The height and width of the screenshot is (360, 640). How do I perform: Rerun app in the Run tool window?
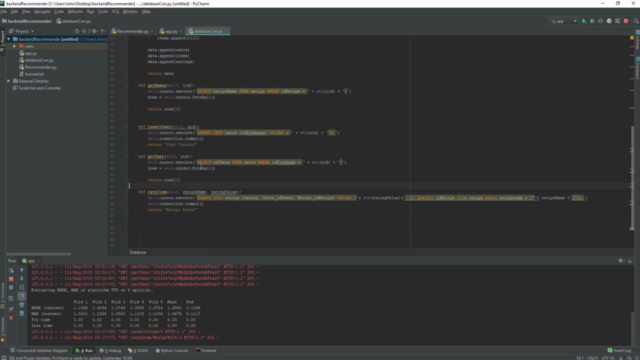[11, 270]
